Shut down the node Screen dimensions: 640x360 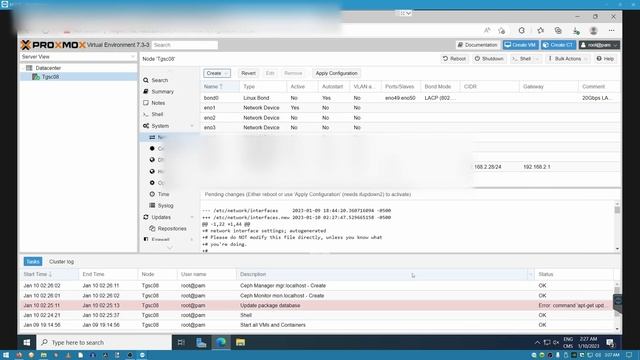tap(489, 59)
